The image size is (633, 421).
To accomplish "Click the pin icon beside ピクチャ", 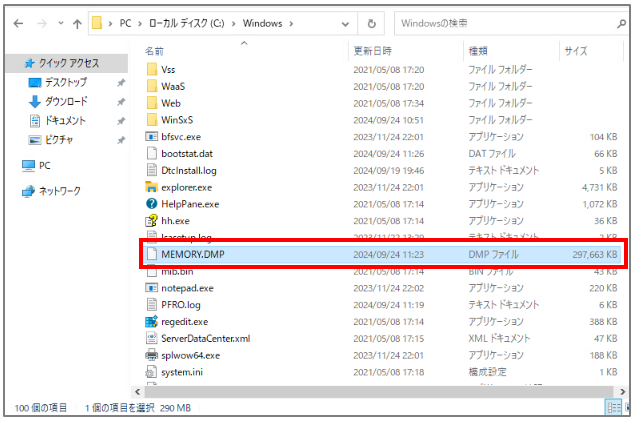I will (121, 140).
